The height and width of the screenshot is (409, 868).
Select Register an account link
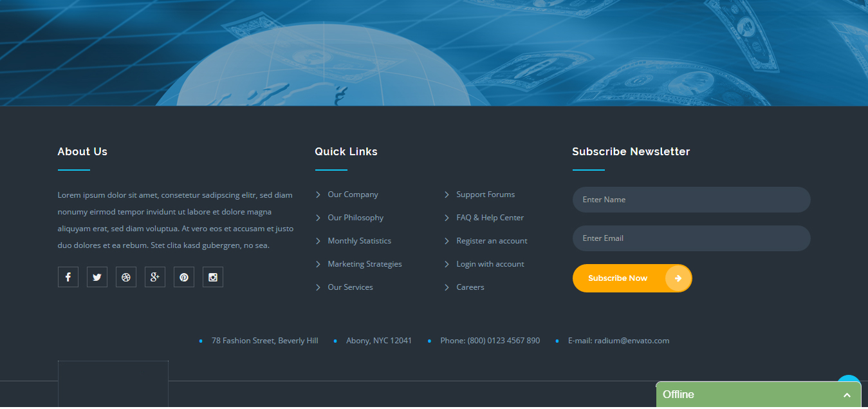tap(492, 241)
